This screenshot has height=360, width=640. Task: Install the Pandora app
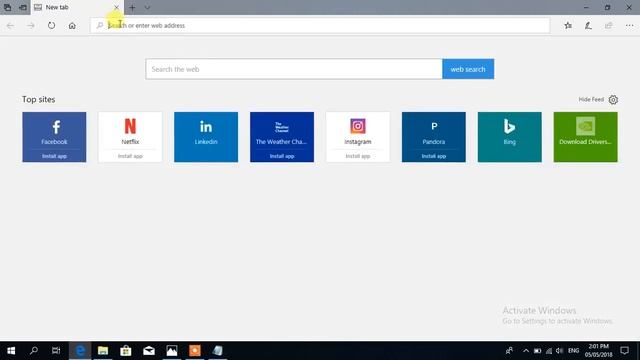pyautogui.click(x=434, y=156)
